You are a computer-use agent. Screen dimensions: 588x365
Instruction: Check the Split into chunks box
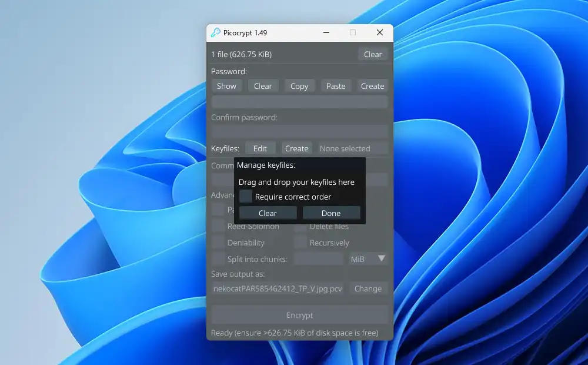pos(218,259)
